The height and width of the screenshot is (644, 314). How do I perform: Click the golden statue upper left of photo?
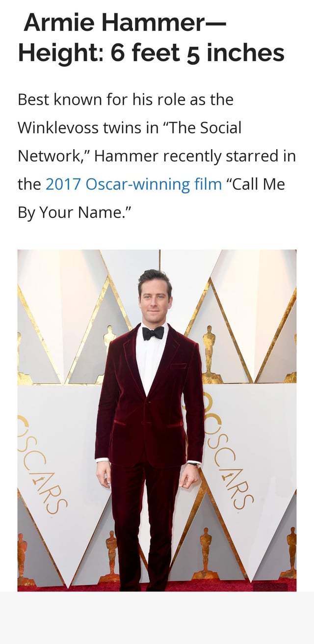tap(109, 339)
